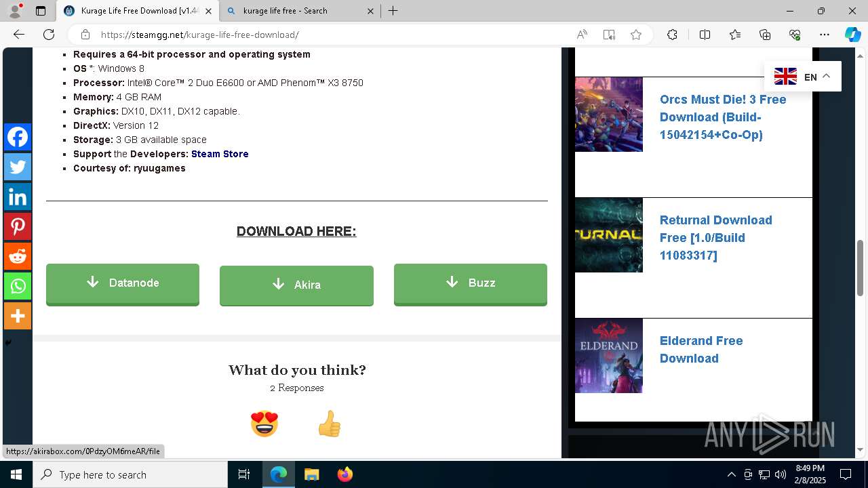Open a new browser tab
Image resolution: width=868 pixels, height=488 pixels.
pos(393,11)
